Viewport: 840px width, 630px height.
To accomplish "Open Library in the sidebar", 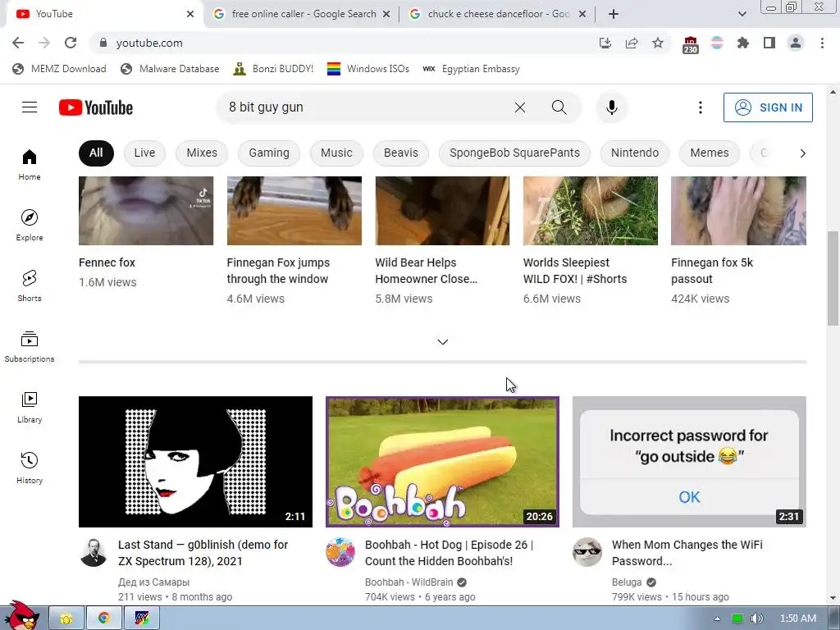I will click(x=30, y=407).
